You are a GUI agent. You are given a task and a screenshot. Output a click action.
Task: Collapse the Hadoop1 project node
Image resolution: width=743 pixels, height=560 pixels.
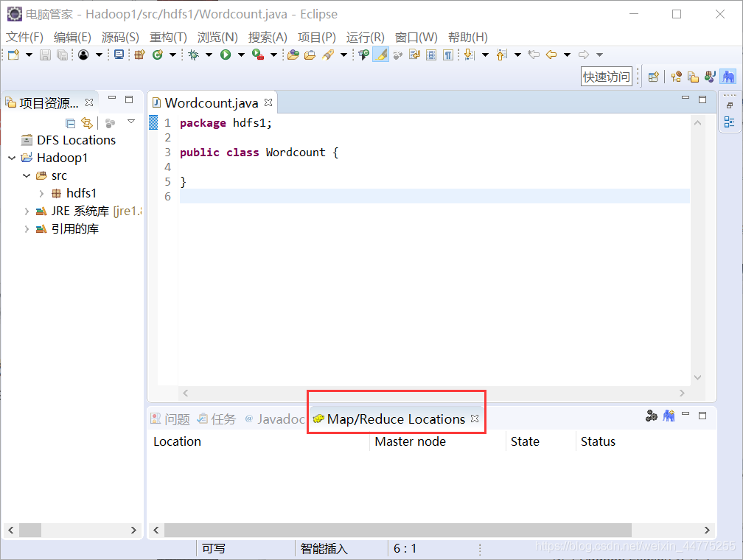(12, 157)
